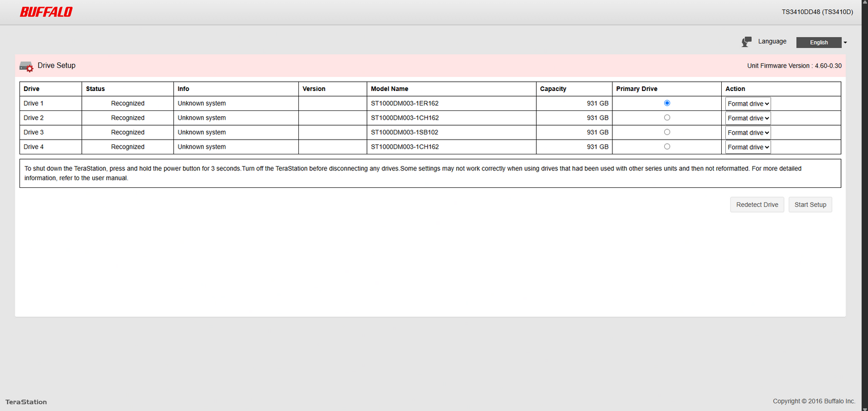The image size is (868, 411).
Task: Click the 931 GB capacity of Drive 3
Action: 598,133
